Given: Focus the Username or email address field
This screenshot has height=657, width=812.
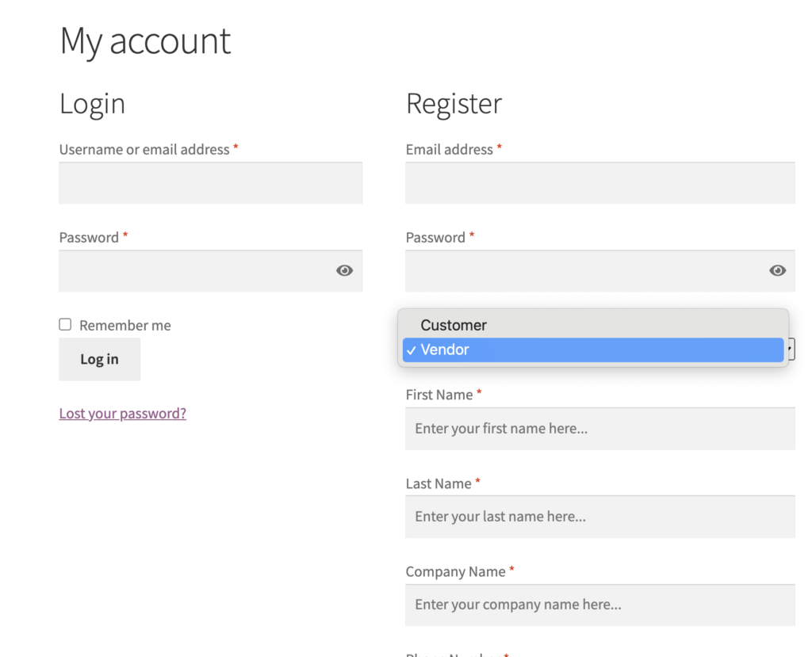Looking at the screenshot, I should [x=211, y=183].
